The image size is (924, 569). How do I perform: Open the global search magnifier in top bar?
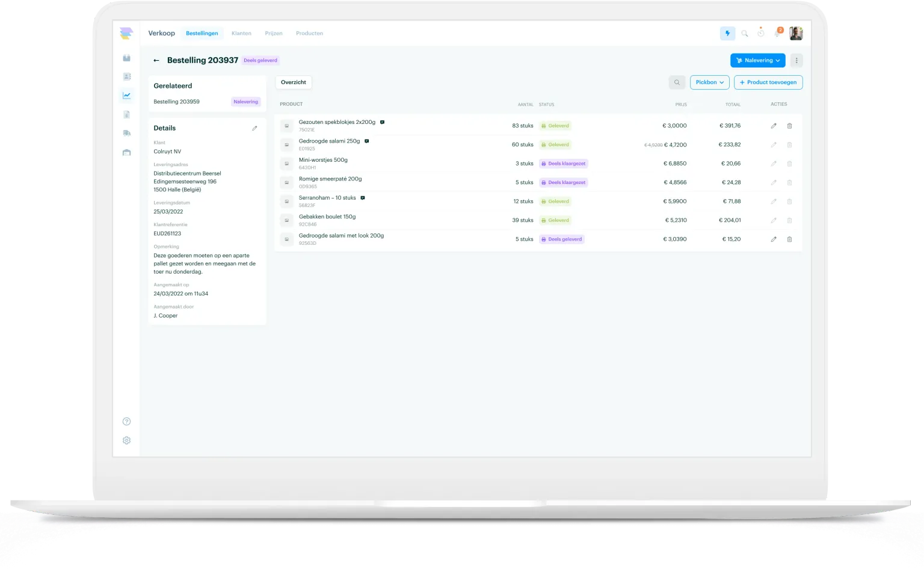[x=745, y=34]
